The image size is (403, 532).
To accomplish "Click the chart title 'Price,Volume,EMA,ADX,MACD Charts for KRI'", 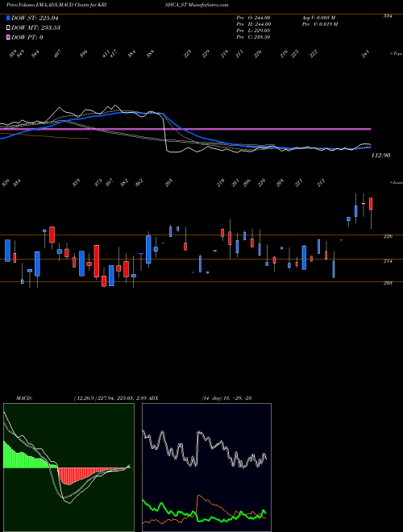I will (x=57, y=5).
